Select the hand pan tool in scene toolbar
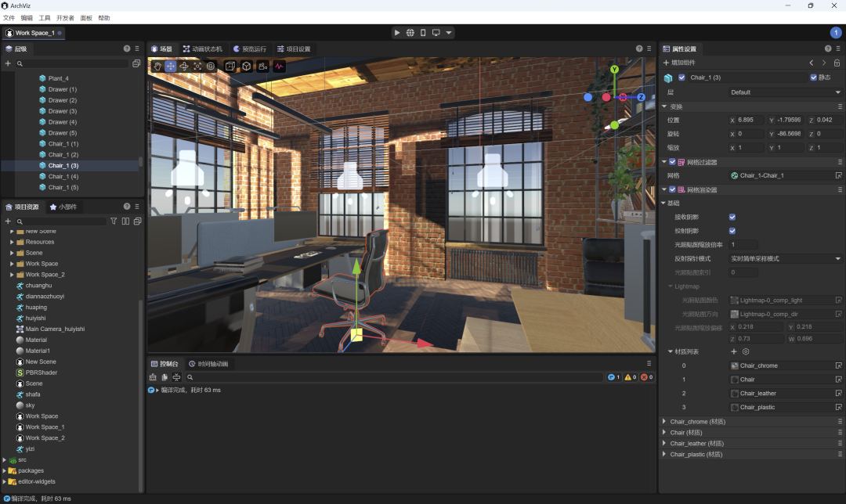The image size is (846, 504). tap(157, 67)
